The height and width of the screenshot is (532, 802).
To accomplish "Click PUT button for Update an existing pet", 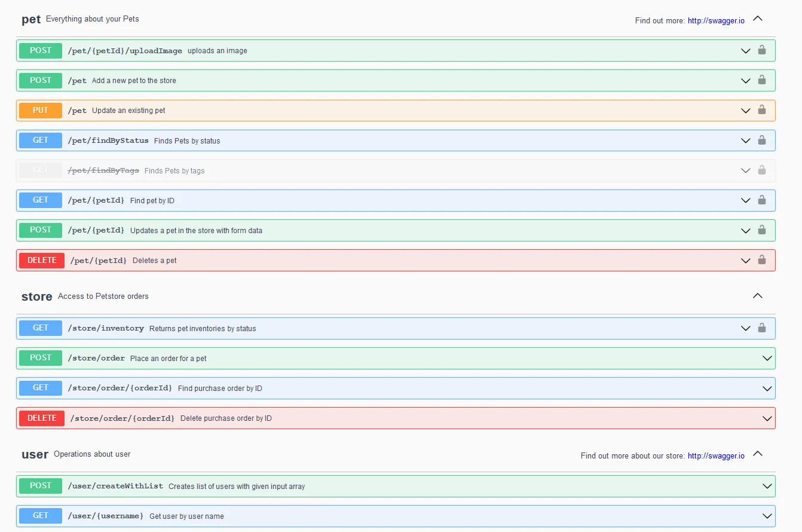I will pos(41,110).
